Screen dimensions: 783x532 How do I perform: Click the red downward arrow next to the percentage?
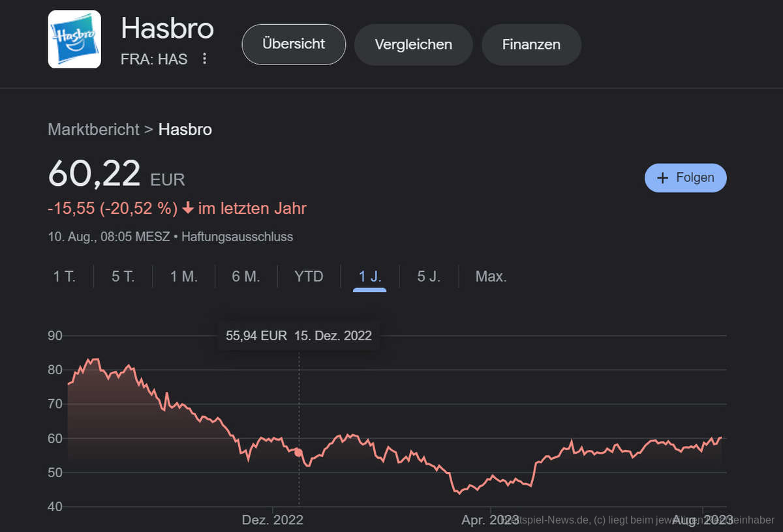click(187, 208)
